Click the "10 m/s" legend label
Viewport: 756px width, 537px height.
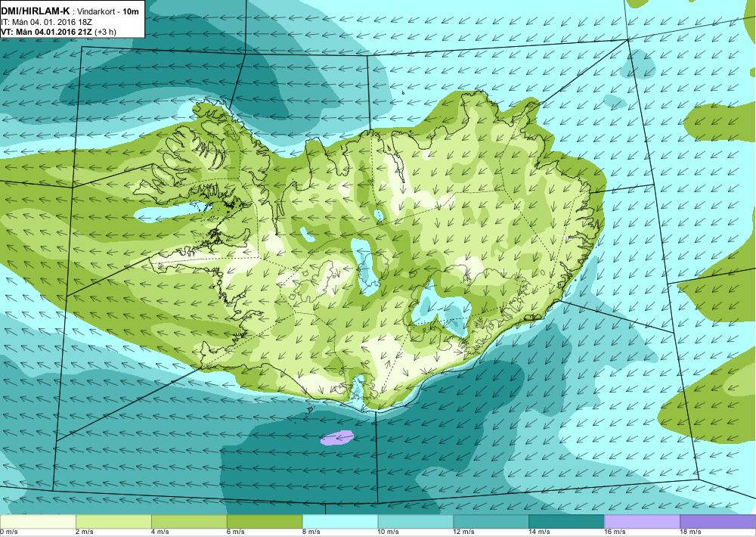389,532
